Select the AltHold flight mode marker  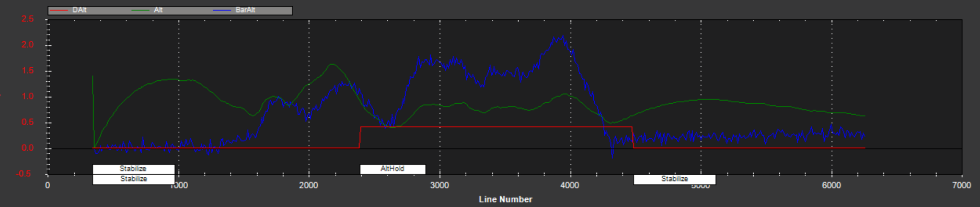tap(393, 169)
